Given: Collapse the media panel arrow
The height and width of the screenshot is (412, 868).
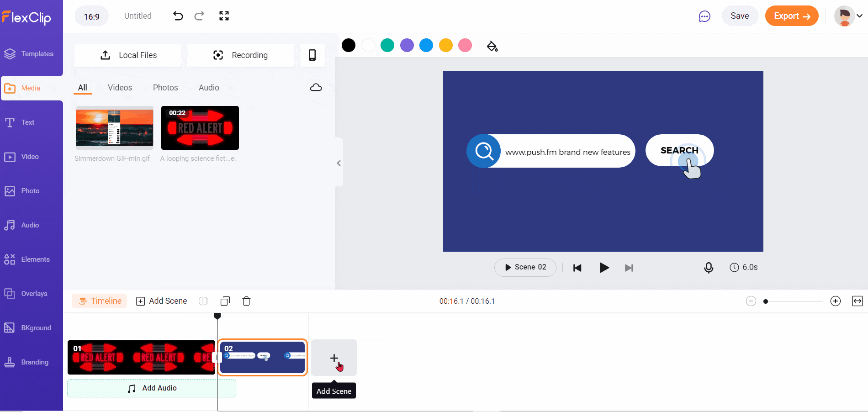Looking at the screenshot, I should pos(339,163).
